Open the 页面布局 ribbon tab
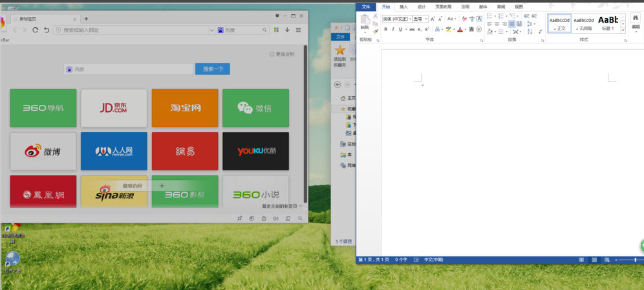Screen dimensions: 644x290 [444, 6]
